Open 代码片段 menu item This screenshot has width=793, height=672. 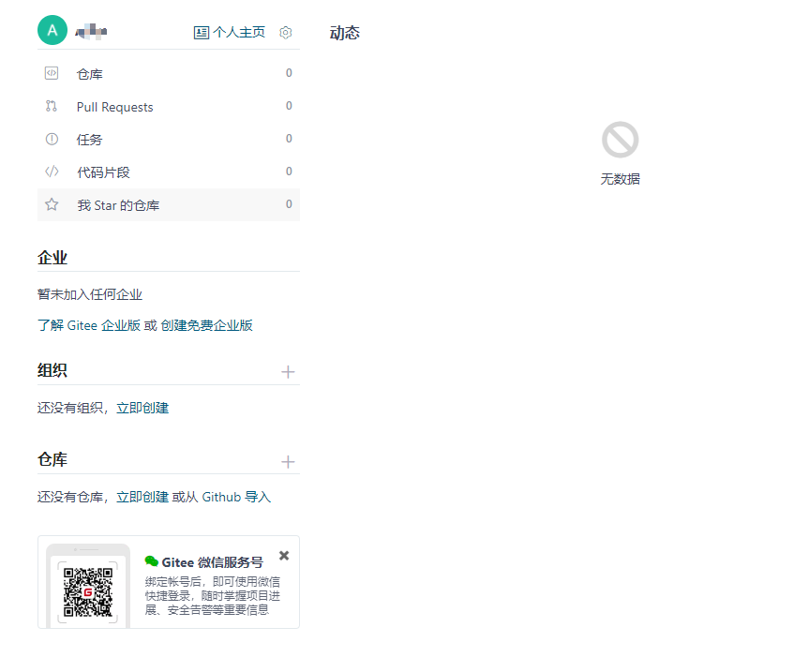pos(169,172)
